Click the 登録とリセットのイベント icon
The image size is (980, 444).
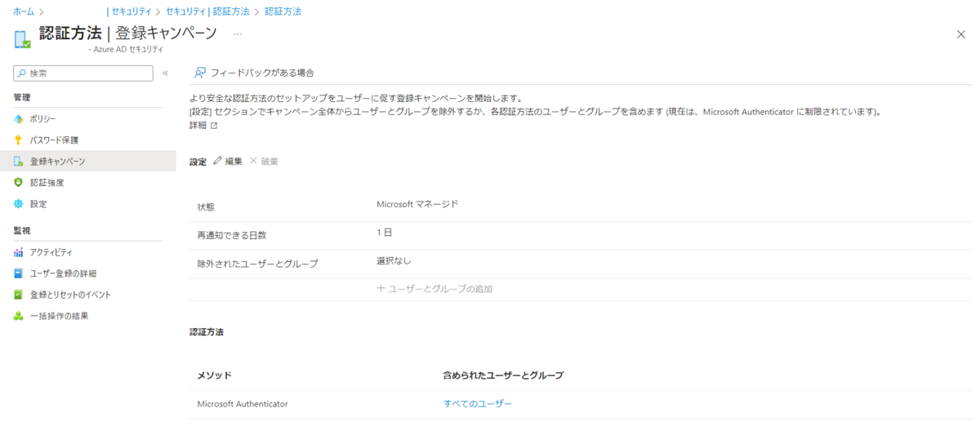click(19, 295)
